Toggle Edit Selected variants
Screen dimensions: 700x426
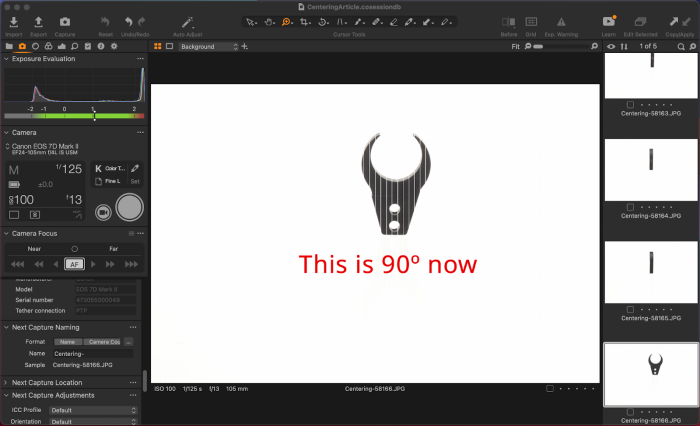pyautogui.click(x=640, y=22)
